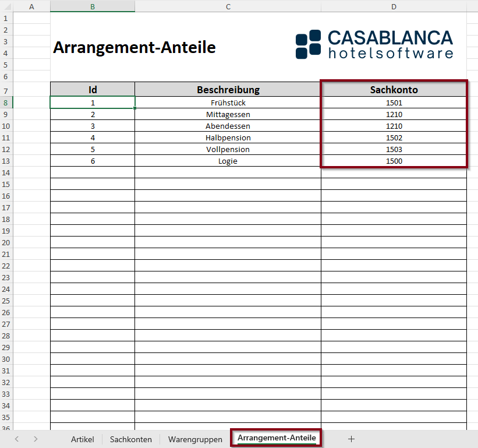The width and height of the screenshot is (478, 448).
Task: Click the empty Sachkonto cell in row 16
Action: [394, 196]
